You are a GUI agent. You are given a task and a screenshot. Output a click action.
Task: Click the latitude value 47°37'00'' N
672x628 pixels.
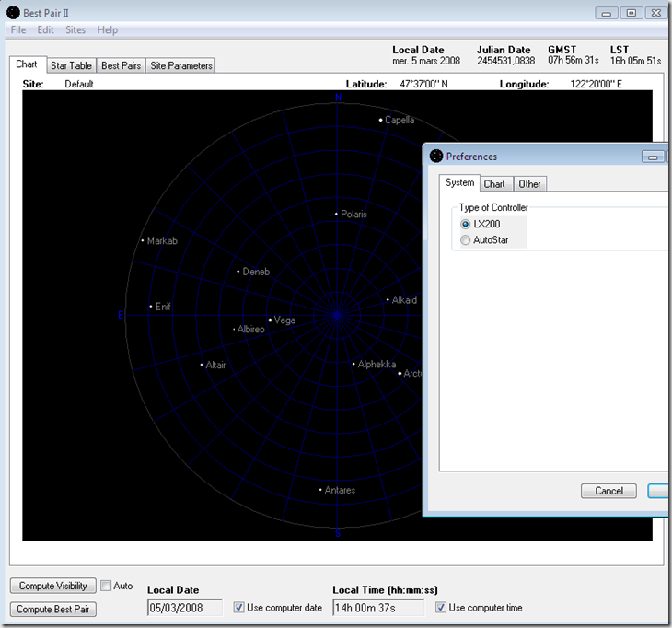tap(423, 84)
